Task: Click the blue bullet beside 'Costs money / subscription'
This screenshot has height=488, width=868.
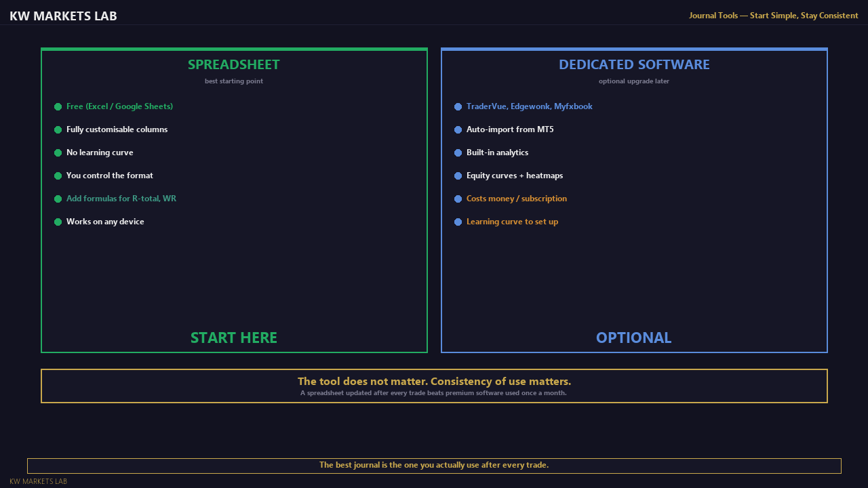Action: [x=458, y=199]
